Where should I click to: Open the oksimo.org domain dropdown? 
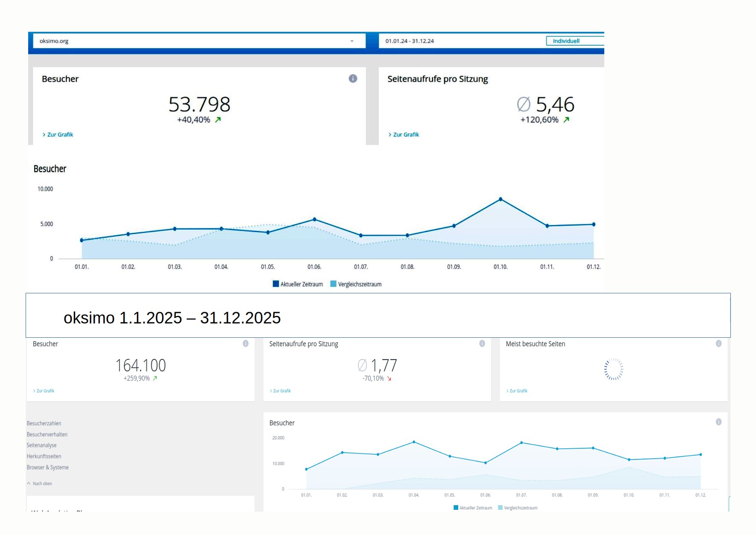(352, 41)
